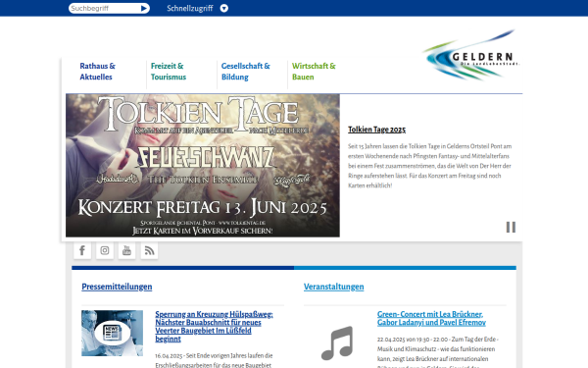Click the 16.04.2025 press release teaser text

pyautogui.click(x=214, y=360)
